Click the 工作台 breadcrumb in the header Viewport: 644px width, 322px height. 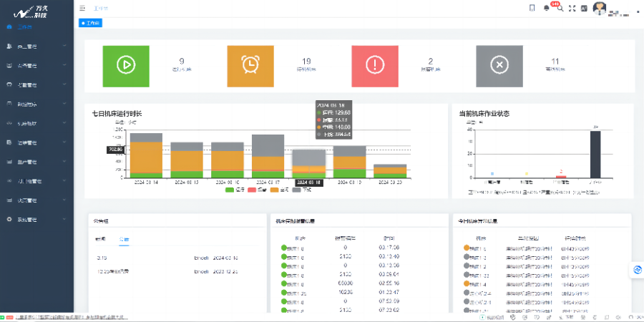point(101,8)
